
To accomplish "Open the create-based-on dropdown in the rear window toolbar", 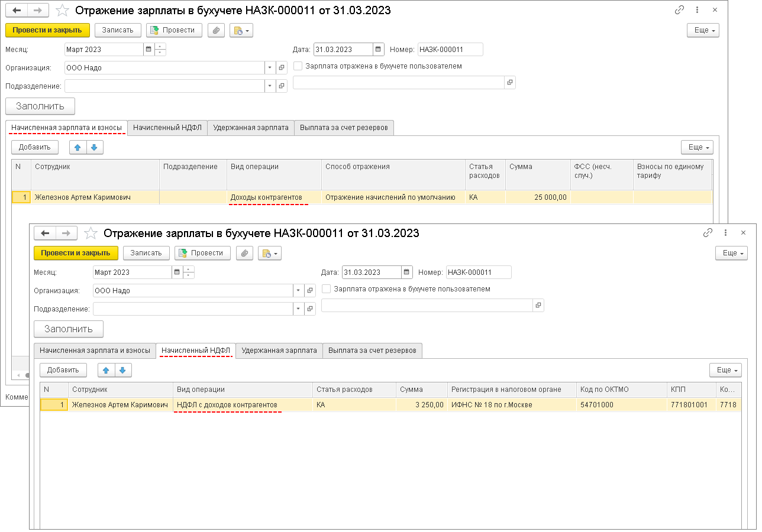I will point(241,30).
